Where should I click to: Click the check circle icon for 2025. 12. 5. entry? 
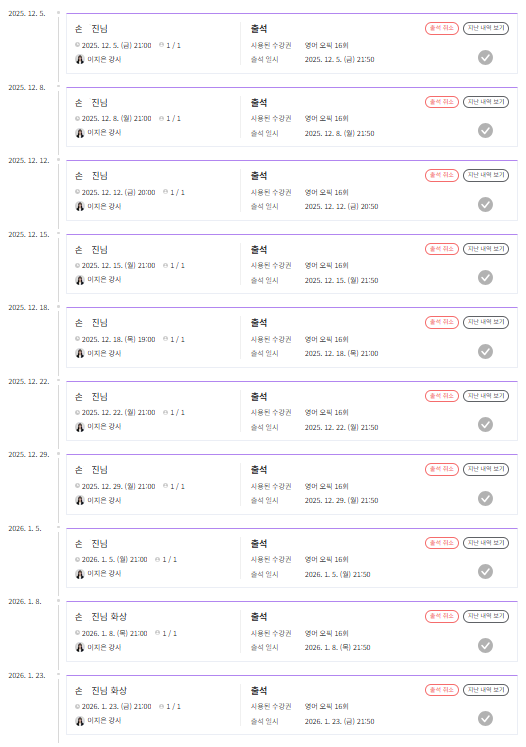tap(485, 58)
